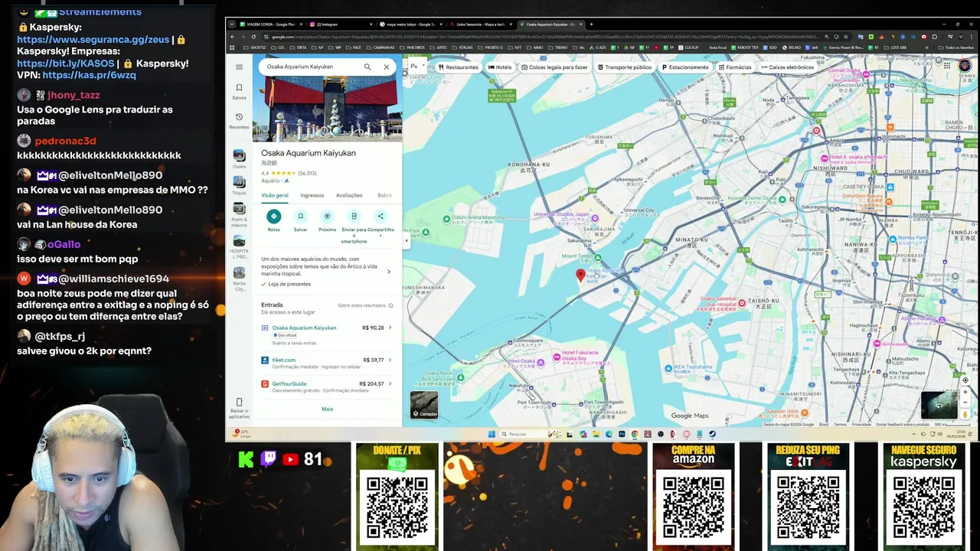Filter map by Farmácias
The image size is (980, 551).
point(735,67)
